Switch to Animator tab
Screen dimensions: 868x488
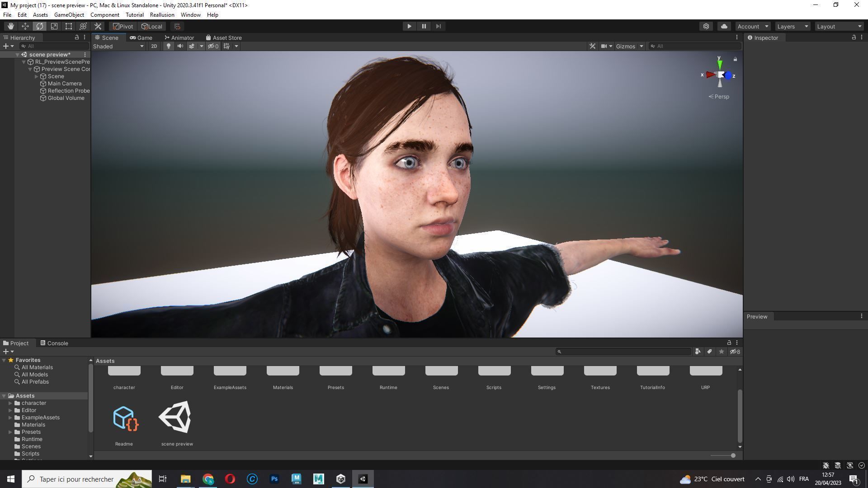click(179, 38)
